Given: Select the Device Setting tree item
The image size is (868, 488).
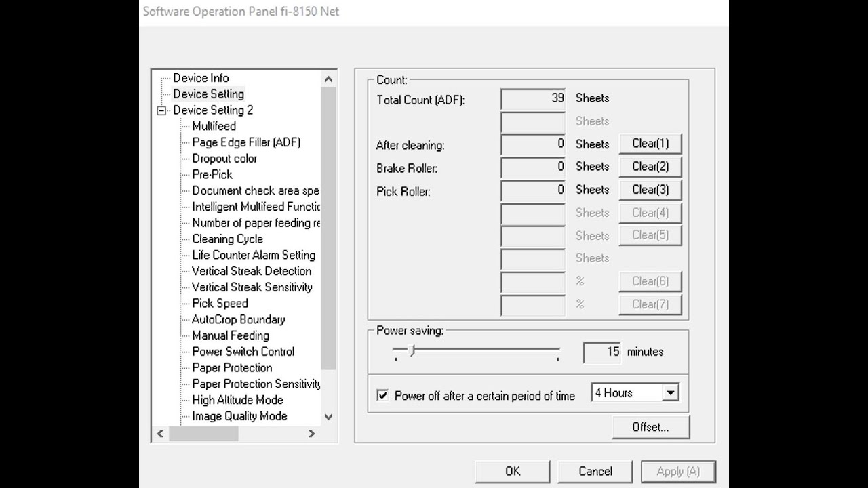Looking at the screenshot, I should (208, 94).
